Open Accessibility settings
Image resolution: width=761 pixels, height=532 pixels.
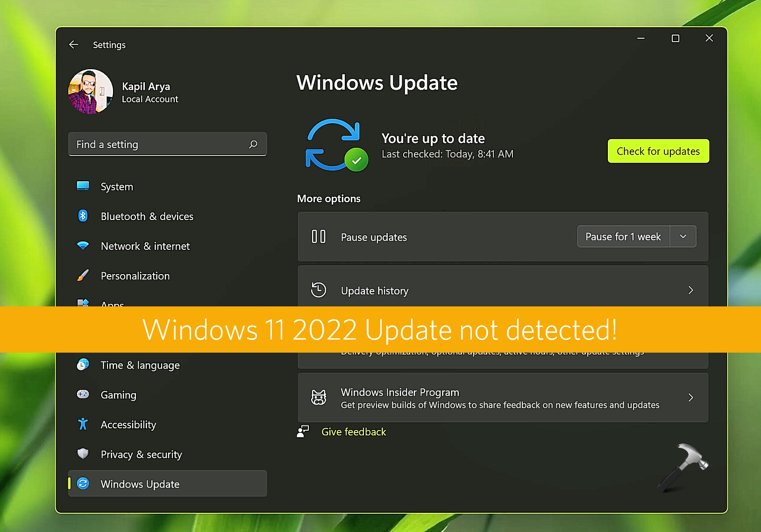click(x=128, y=424)
